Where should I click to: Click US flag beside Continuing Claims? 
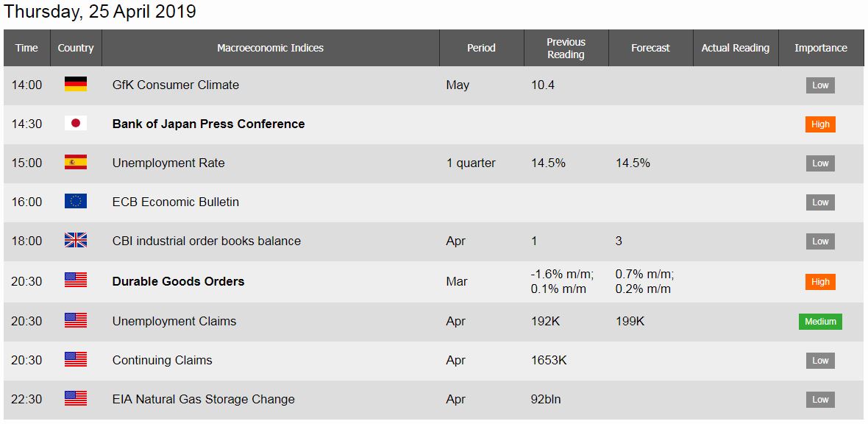click(x=76, y=360)
